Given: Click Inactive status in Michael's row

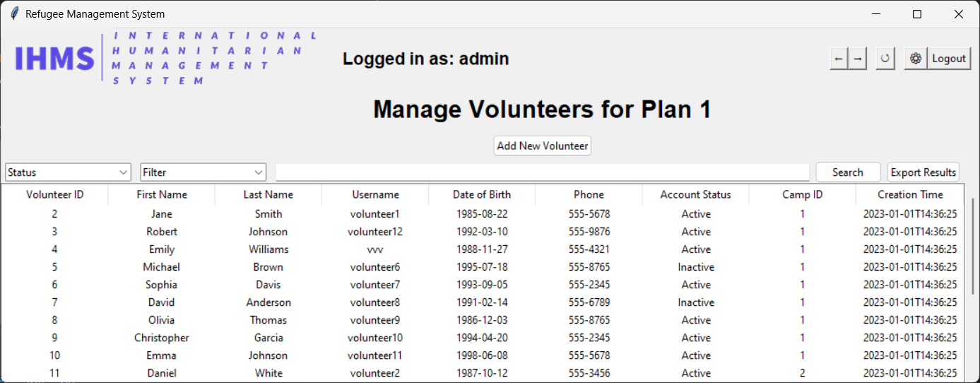Looking at the screenshot, I should pyautogui.click(x=696, y=267).
